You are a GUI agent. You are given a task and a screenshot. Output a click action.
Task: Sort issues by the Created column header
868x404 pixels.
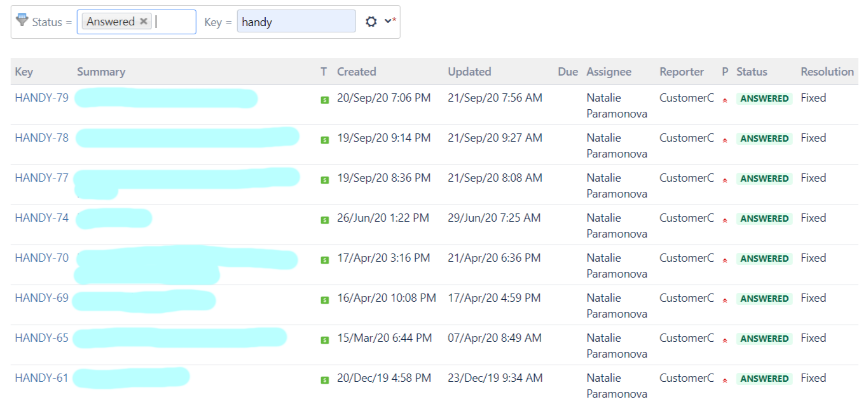pyautogui.click(x=357, y=71)
